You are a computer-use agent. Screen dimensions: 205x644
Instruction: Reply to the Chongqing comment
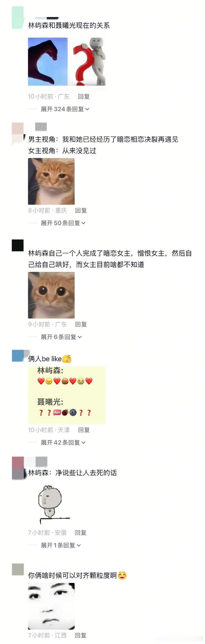click(81, 210)
